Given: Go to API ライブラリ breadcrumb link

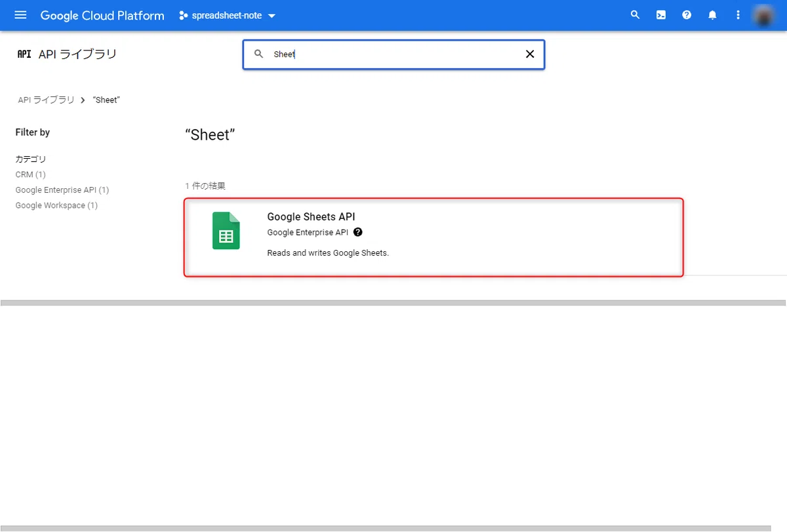Looking at the screenshot, I should [x=46, y=100].
